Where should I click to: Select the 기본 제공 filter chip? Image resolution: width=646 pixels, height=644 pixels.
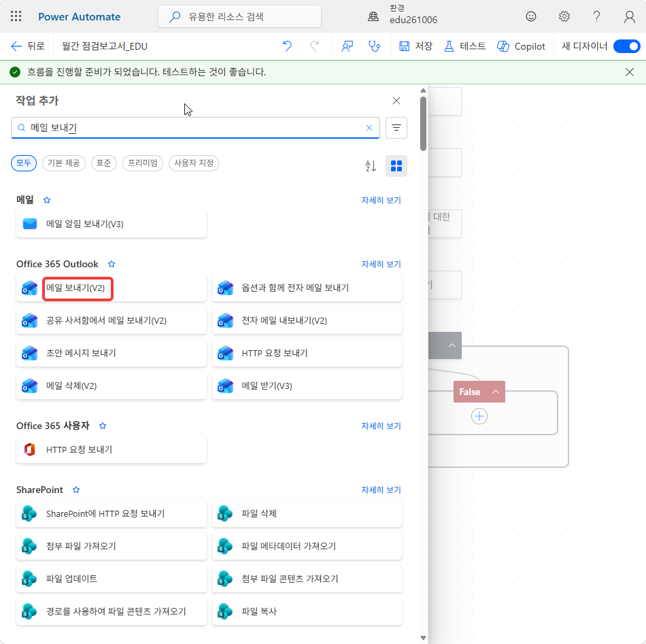pyautogui.click(x=64, y=163)
